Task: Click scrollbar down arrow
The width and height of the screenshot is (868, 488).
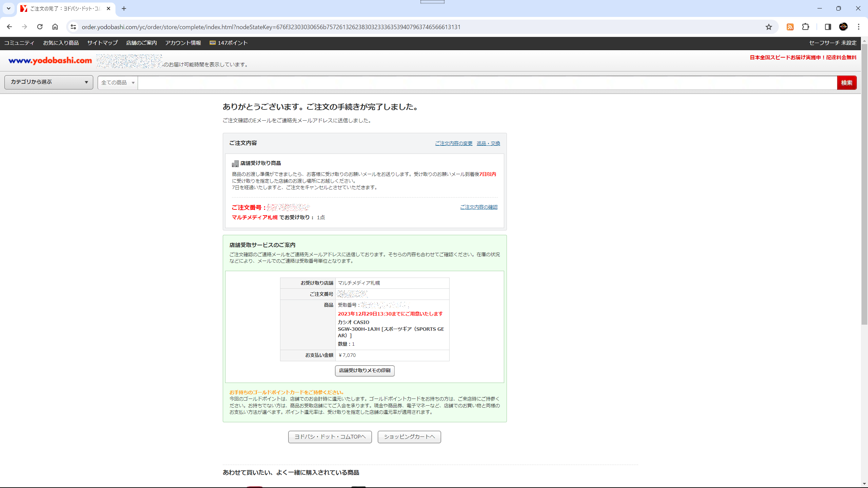Action: click(864, 484)
